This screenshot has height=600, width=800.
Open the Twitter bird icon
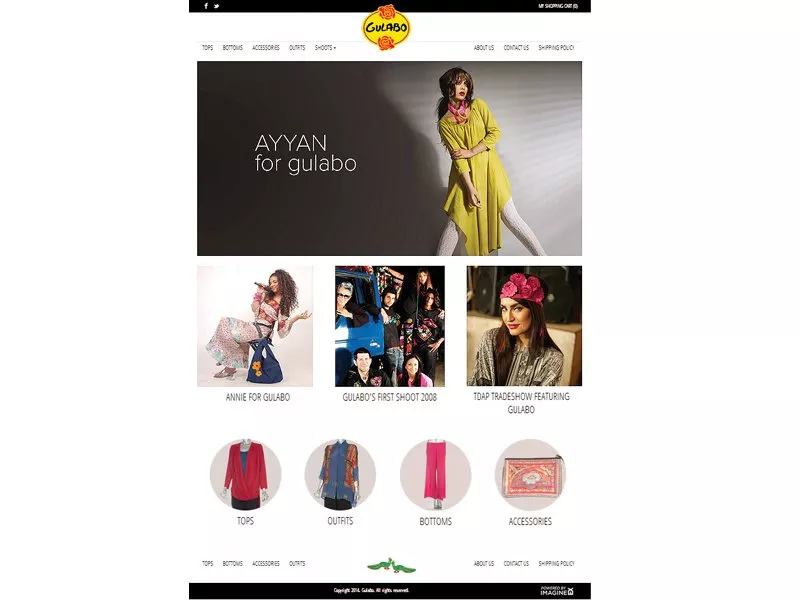pyautogui.click(x=217, y=6)
